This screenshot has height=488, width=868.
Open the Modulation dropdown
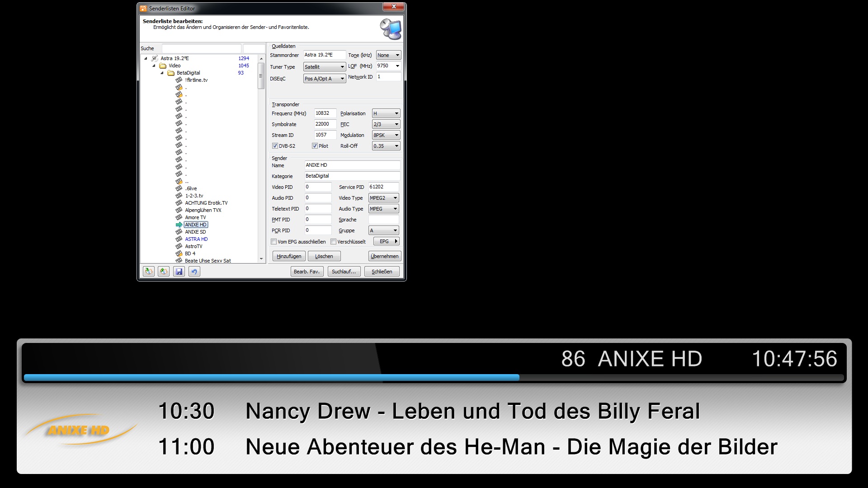(386, 135)
